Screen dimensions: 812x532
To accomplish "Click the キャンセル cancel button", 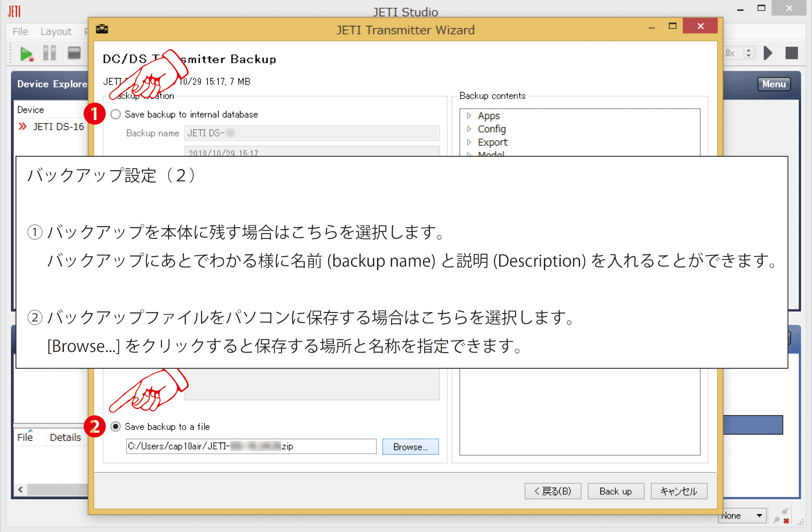I will click(x=679, y=491).
